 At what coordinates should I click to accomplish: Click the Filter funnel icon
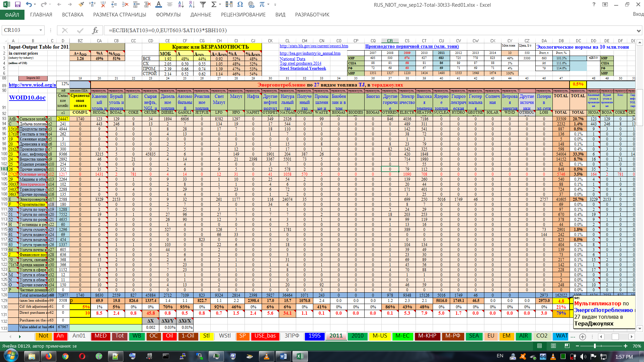pos(203,5)
